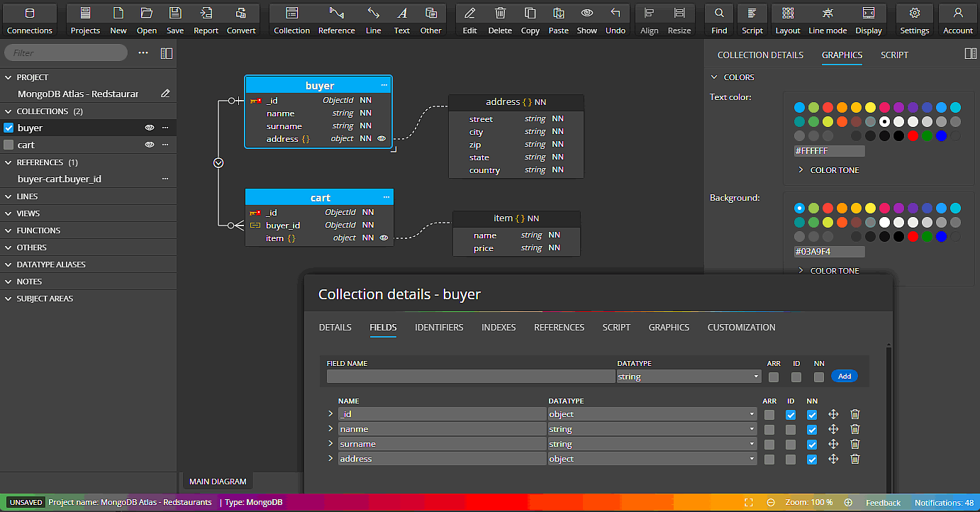Viewport: 980px width, 512px height.
Task: Open the Feedback link in status bar
Action: (883, 503)
